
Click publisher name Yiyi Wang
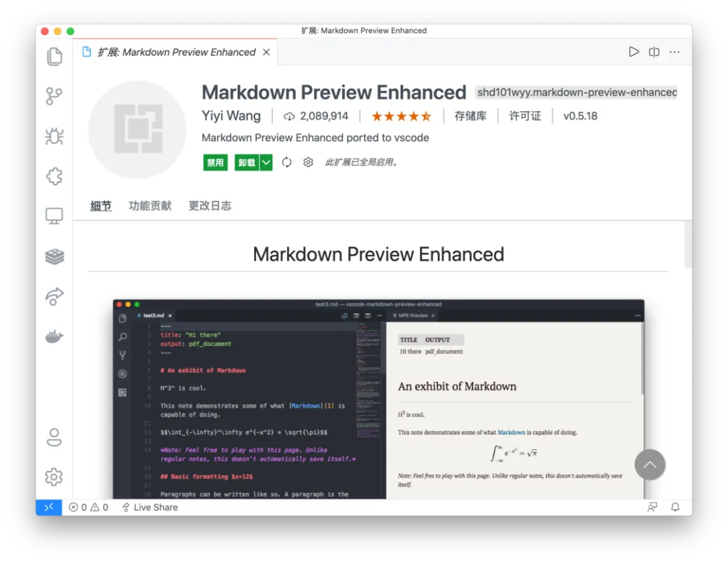[231, 116]
